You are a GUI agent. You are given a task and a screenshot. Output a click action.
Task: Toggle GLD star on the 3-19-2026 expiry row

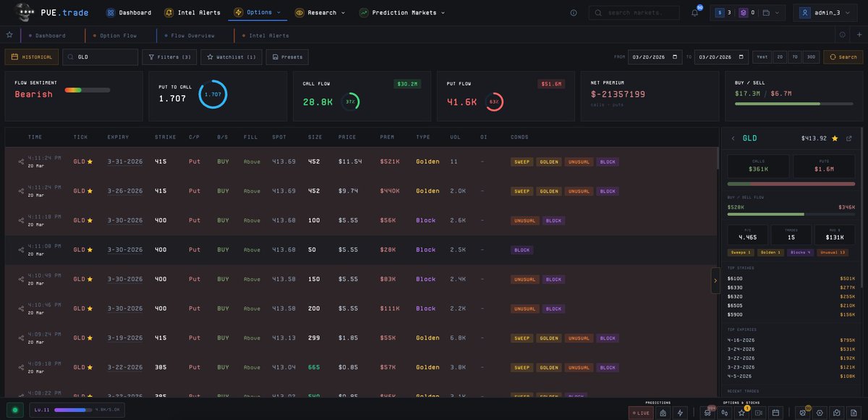click(90, 338)
